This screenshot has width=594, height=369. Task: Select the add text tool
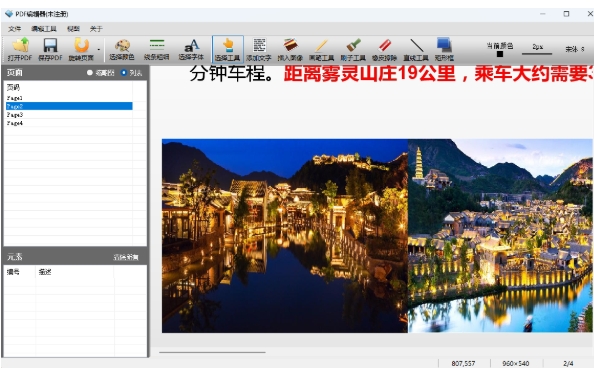[259, 49]
